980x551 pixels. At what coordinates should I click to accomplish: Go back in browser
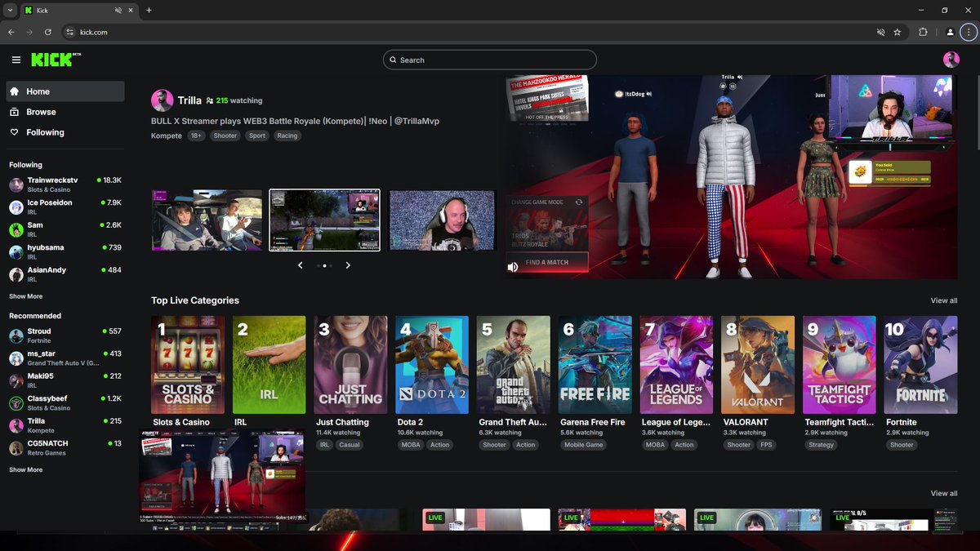tap(11, 32)
